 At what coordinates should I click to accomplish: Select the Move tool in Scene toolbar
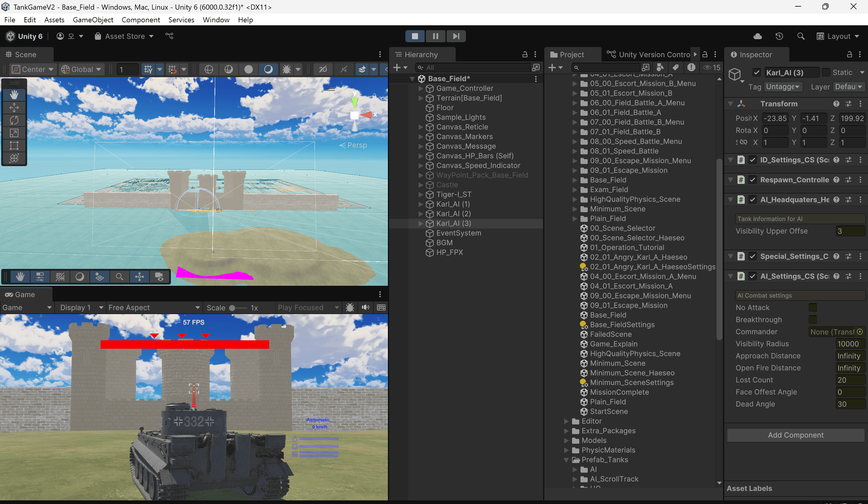pyautogui.click(x=14, y=108)
